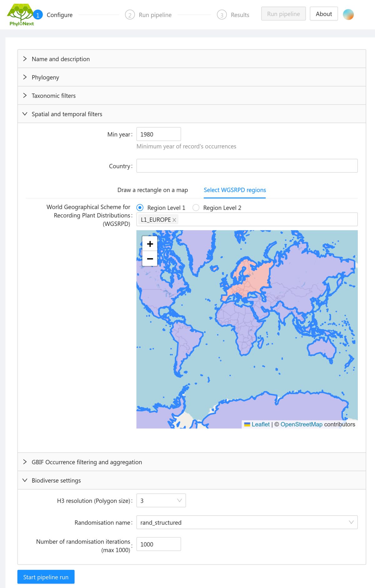Go to Results step label
This screenshot has height=588, width=375.
(240, 15)
